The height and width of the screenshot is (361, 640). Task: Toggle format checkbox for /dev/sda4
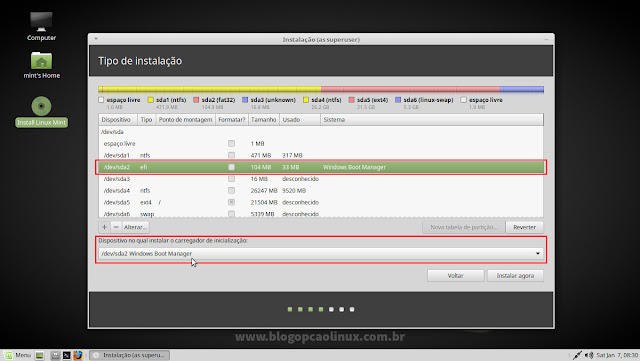pyautogui.click(x=231, y=190)
